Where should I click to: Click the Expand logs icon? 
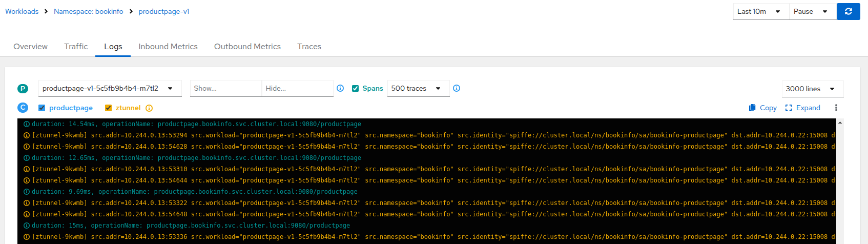(x=789, y=108)
